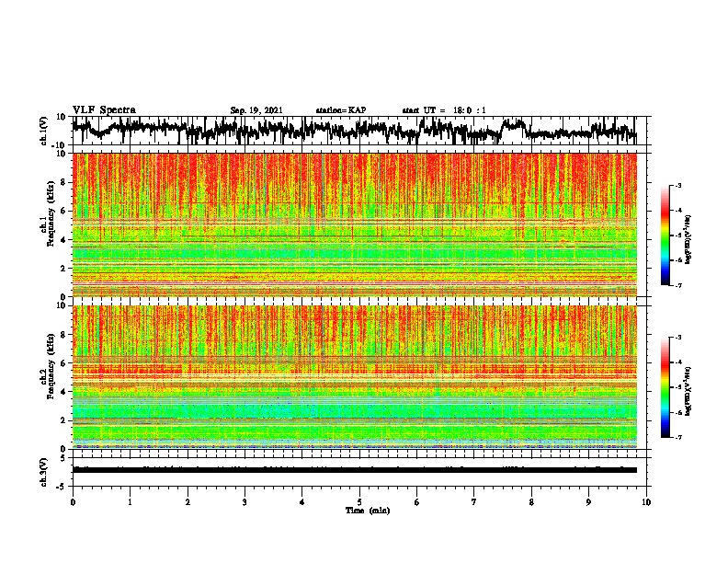Click the "ch.3(V)" axis label
Image resolution: width=728 pixels, height=563 pixels.
[42, 473]
